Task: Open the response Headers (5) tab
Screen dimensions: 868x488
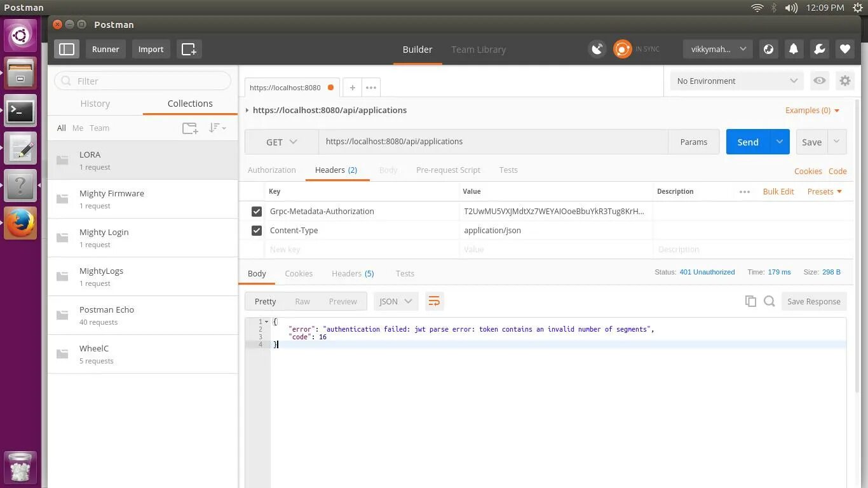Action: pos(353,273)
